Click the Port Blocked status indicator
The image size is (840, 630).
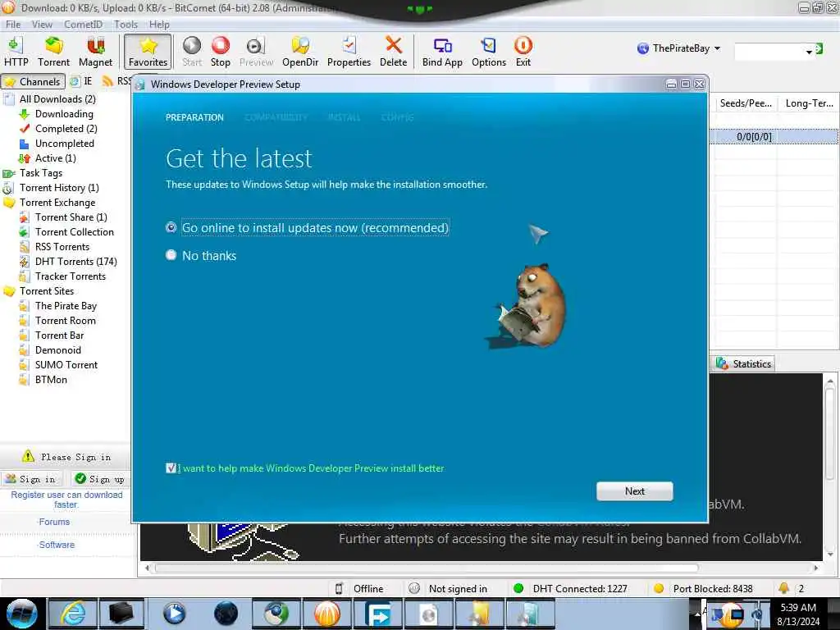[703, 589]
